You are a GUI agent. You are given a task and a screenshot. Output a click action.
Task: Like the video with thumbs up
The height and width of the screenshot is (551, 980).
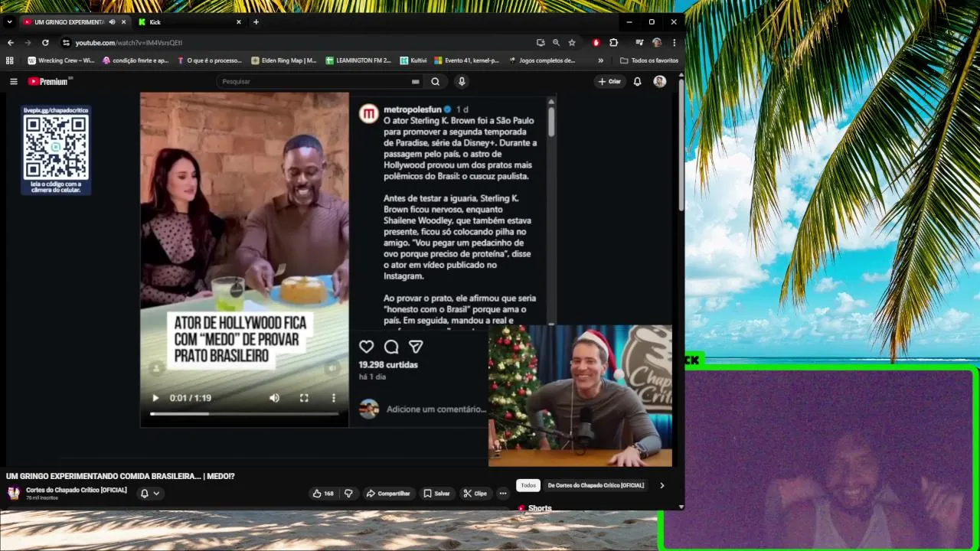point(323,494)
